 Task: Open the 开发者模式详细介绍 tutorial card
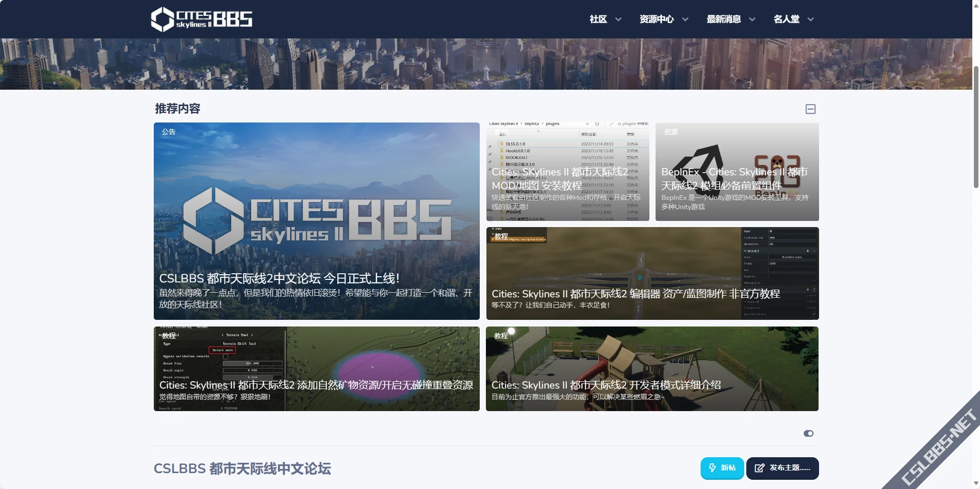pos(652,369)
